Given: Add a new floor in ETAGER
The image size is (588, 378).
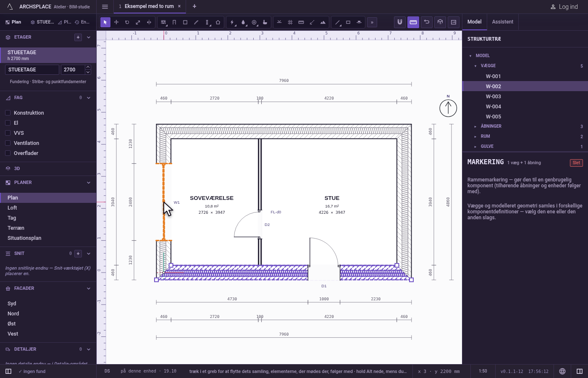Looking at the screenshot, I should (78, 37).
